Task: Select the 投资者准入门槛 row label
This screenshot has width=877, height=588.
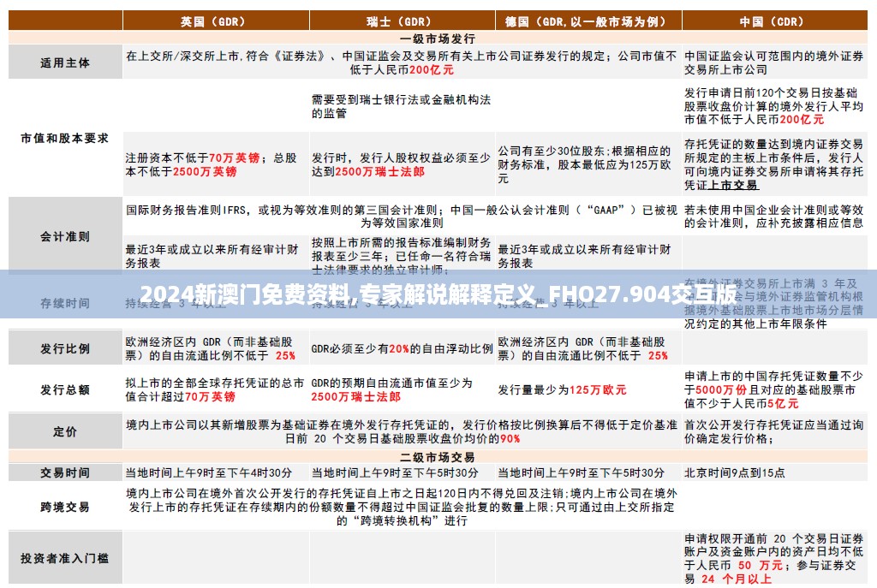Action: click(65, 556)
